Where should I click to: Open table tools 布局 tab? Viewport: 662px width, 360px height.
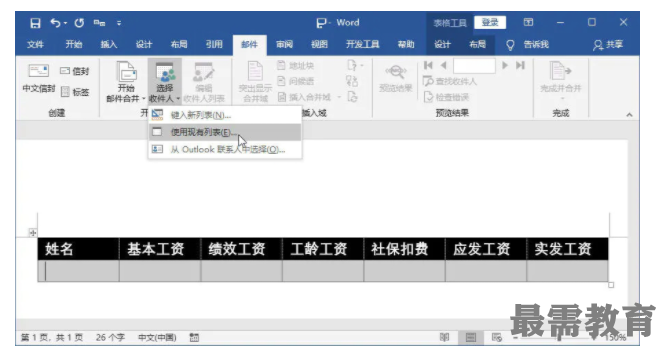coord(477,44)
